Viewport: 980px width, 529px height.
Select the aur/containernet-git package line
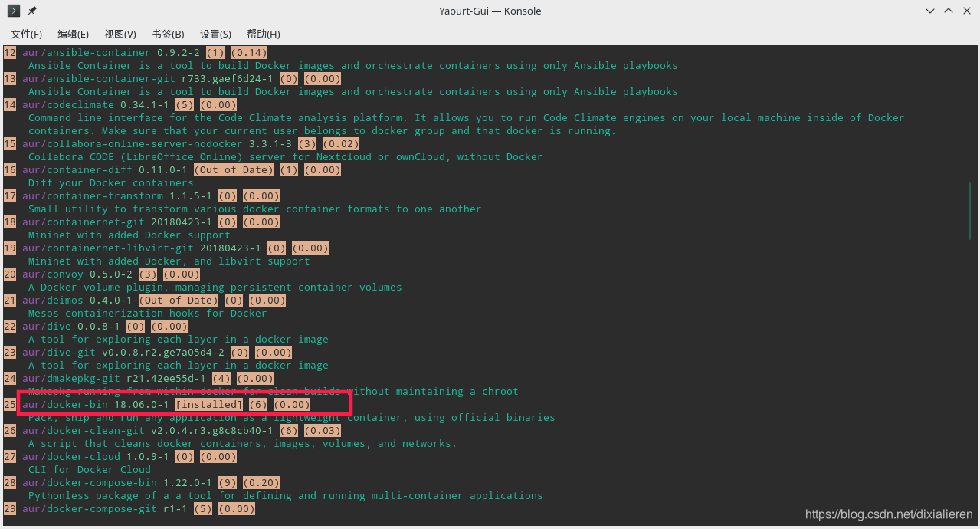(140, 222)
